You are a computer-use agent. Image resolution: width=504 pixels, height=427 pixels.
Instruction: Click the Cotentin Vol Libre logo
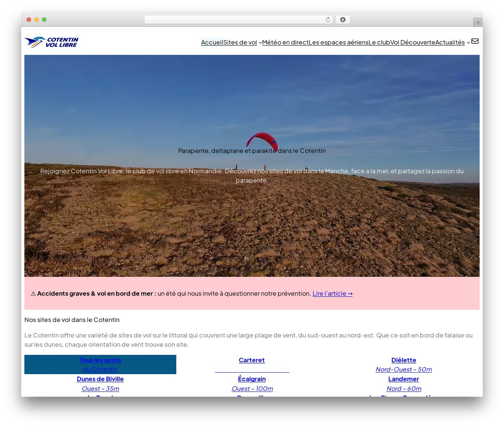tap(52, 42)
